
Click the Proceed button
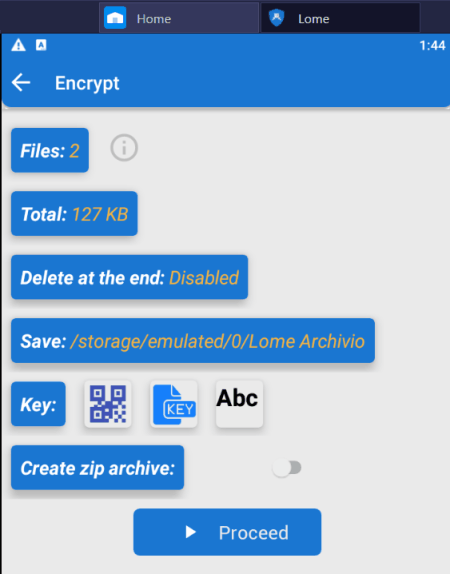227,532
